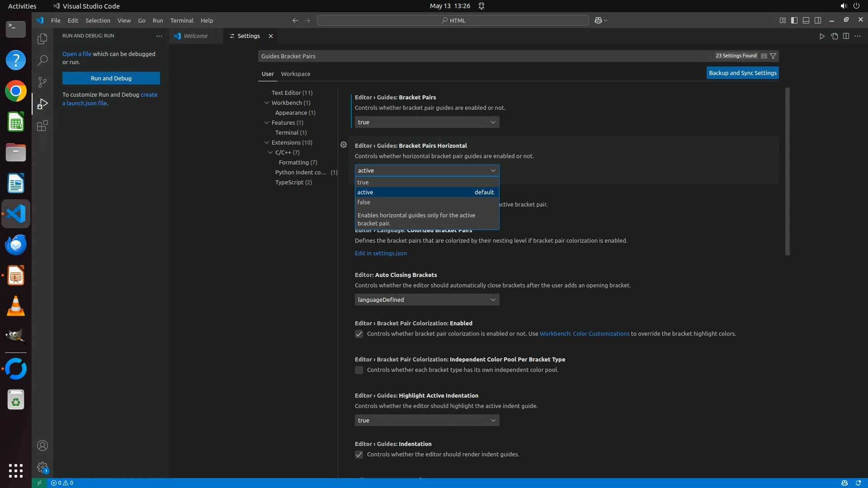Image resolution: width=868 pixels, height=488 pixels.
Task: Open the Search view icon
Action: (x=42, y=60)
